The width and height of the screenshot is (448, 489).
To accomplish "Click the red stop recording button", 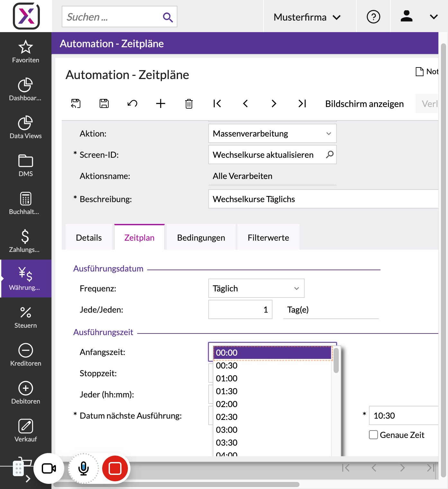I will coord(115,468).
